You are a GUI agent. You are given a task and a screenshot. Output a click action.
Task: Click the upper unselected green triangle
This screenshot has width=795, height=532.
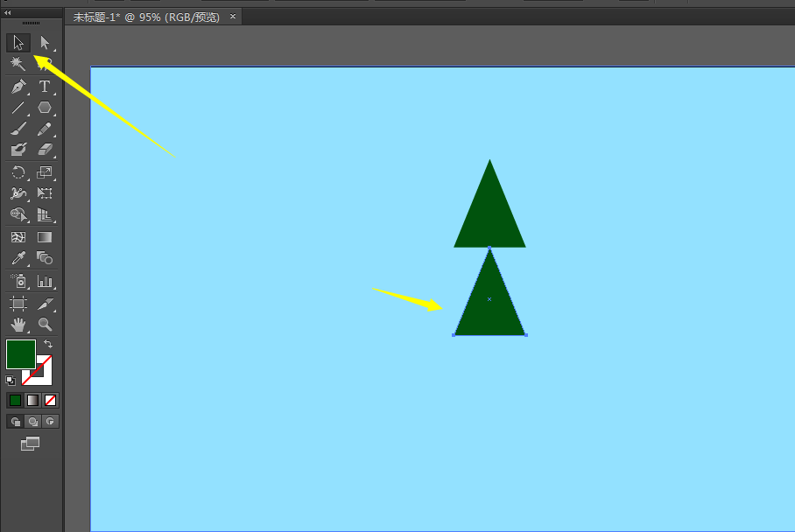pos(489,215)
